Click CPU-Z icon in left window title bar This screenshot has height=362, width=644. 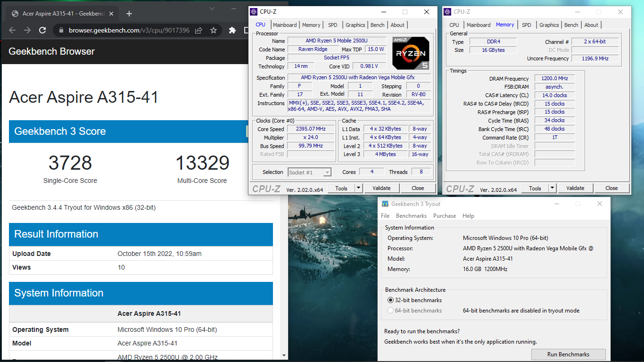pyautogui.click(x=254, y=12)
